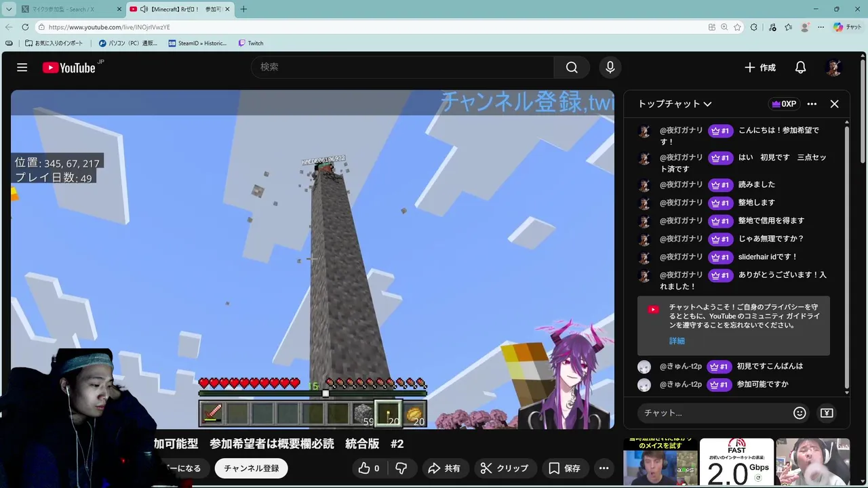
Task: Open the パソコン（PC）通販 bookmark
Action: 128,43
